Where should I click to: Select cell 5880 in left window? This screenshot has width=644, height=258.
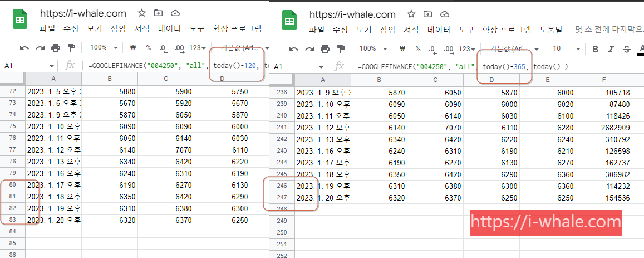tap(110, 91)
